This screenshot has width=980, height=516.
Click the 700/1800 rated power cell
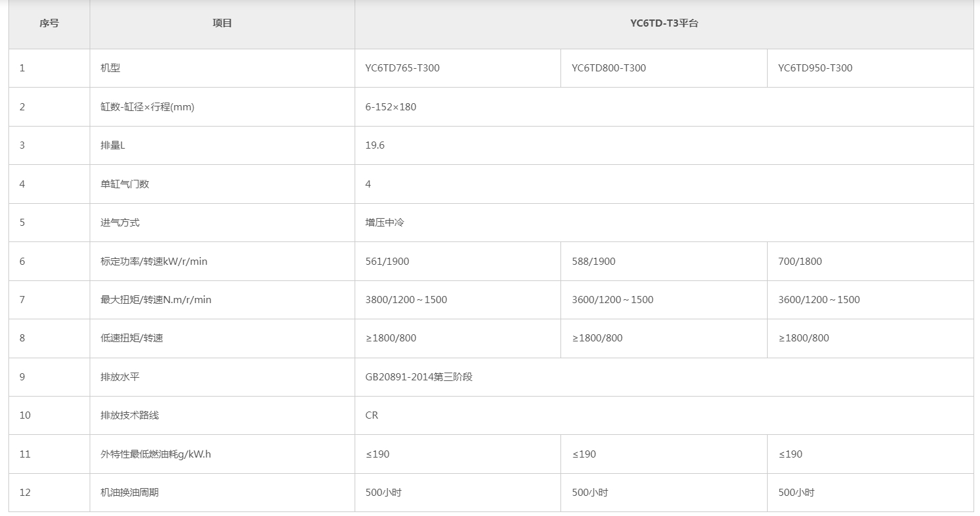coord(799,262)
